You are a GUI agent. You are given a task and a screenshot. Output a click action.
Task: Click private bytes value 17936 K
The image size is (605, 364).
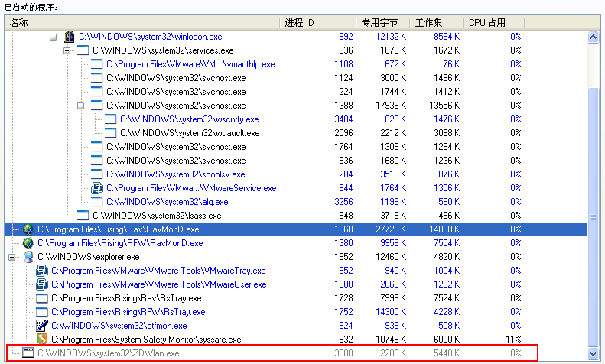(391, 106)
